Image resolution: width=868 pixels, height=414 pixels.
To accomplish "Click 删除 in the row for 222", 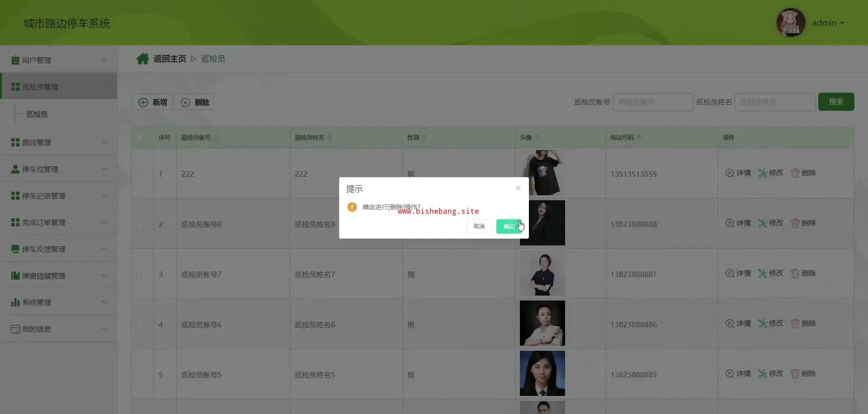I will [x=803, y=173].
